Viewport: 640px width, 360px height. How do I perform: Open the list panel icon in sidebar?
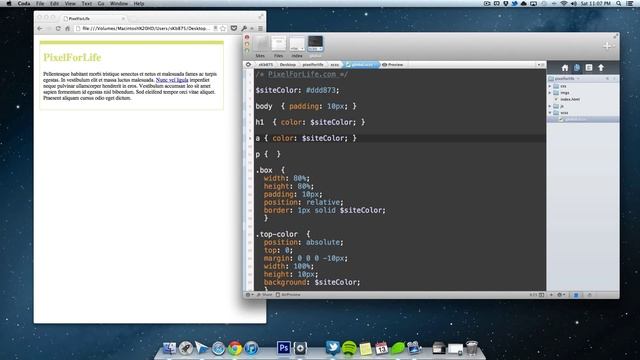[x=589, y=68]
